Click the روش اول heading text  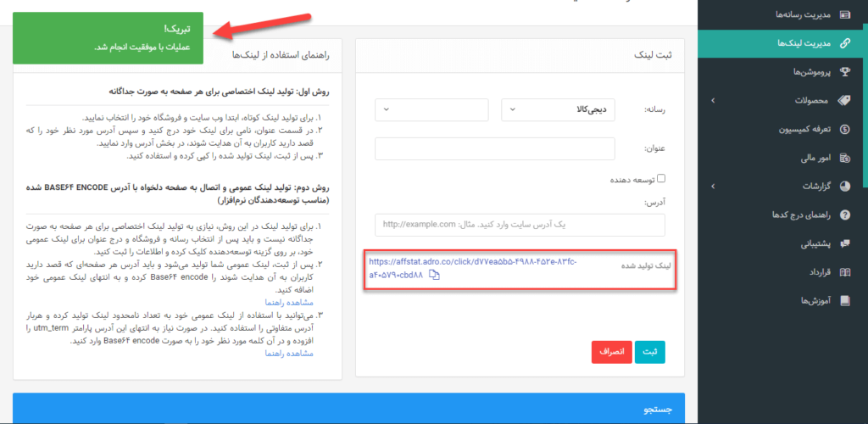click(220, 91)
